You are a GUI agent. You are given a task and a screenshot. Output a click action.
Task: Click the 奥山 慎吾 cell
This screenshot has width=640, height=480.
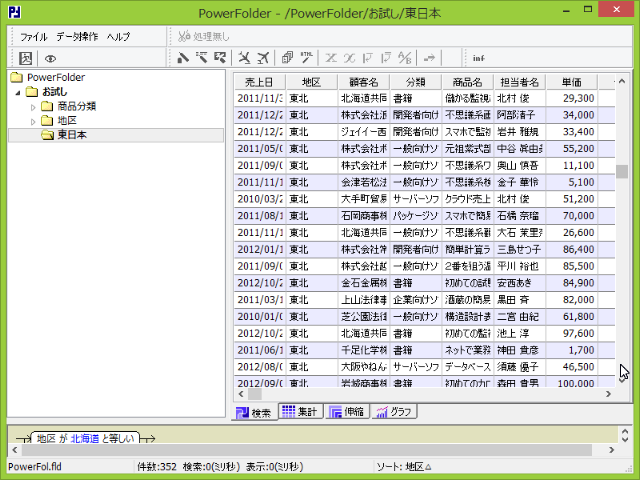(x=520, y=165)
